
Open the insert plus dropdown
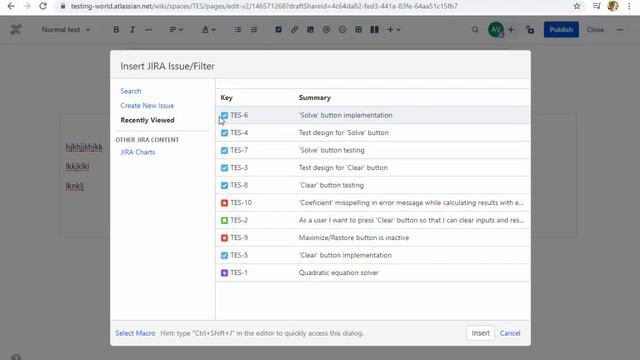point(393,30)
